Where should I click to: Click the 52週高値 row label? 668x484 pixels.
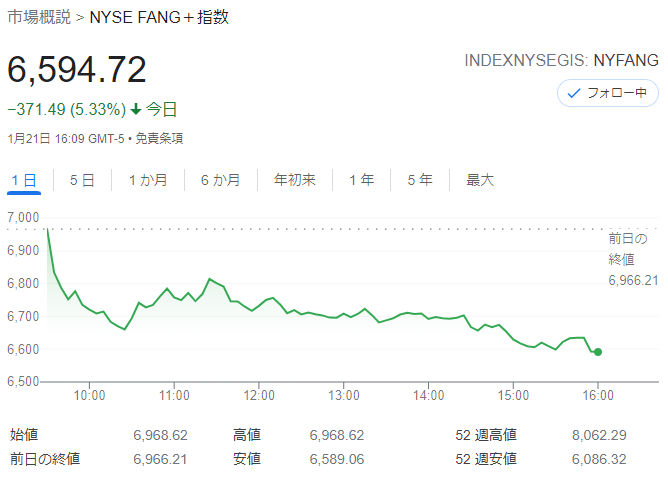coord(486,435)
